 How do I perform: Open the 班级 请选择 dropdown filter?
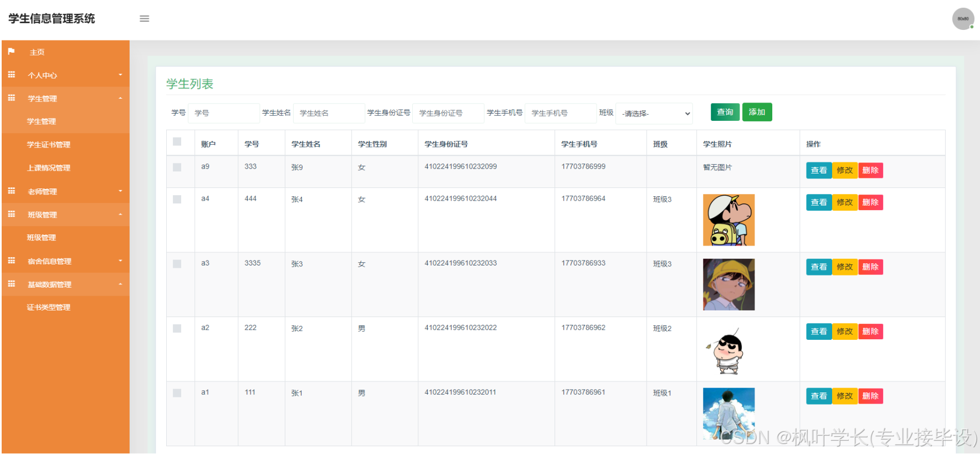coord(654,114)
